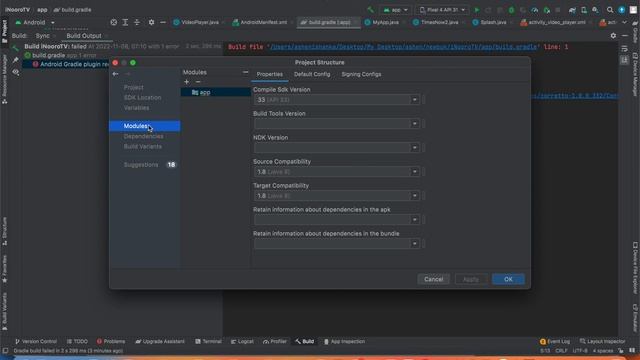
Task: Click the Expand All icon in project toolbar
Action: 125,22
